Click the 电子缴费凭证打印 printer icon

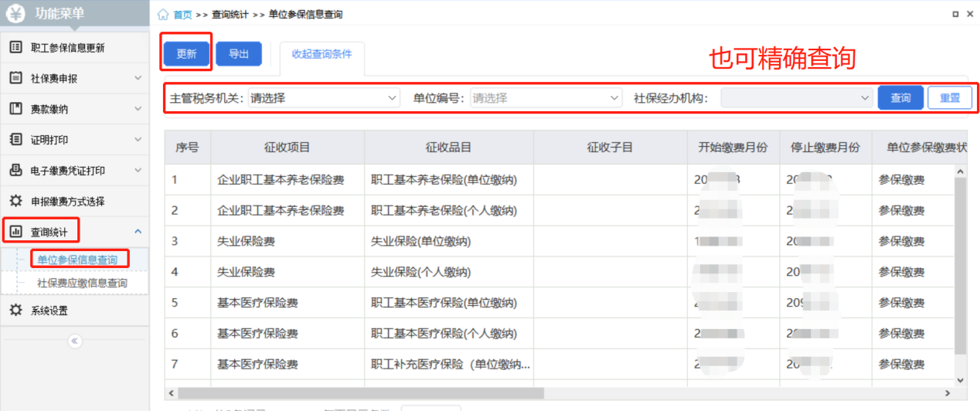pyautogui.click(x=15, y=171)
